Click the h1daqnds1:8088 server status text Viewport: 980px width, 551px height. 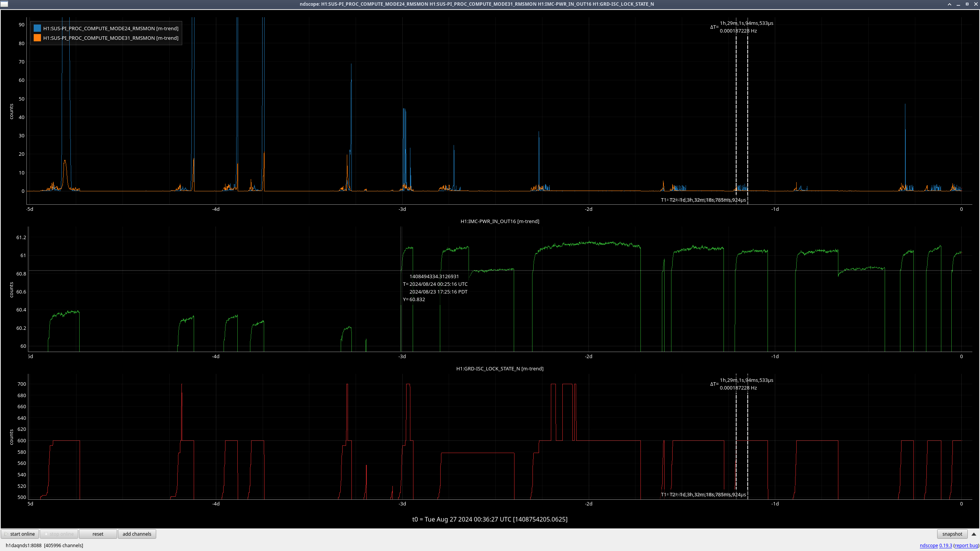(23, 545)
